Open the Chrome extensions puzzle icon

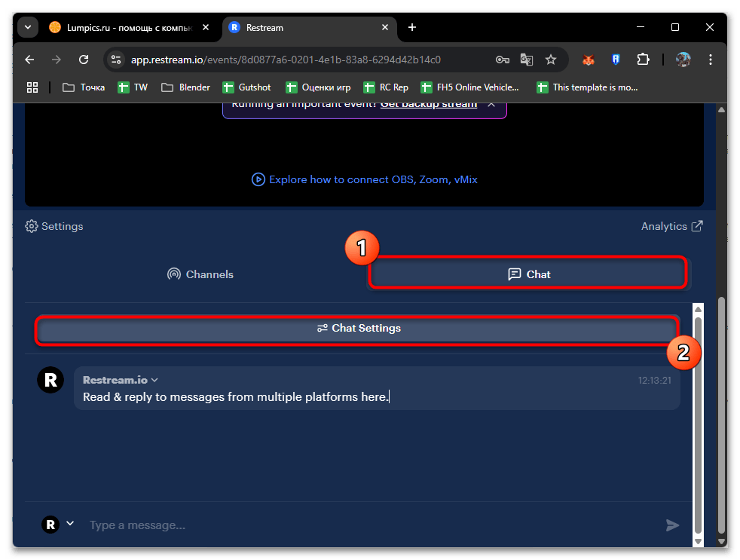click(643, 60)
